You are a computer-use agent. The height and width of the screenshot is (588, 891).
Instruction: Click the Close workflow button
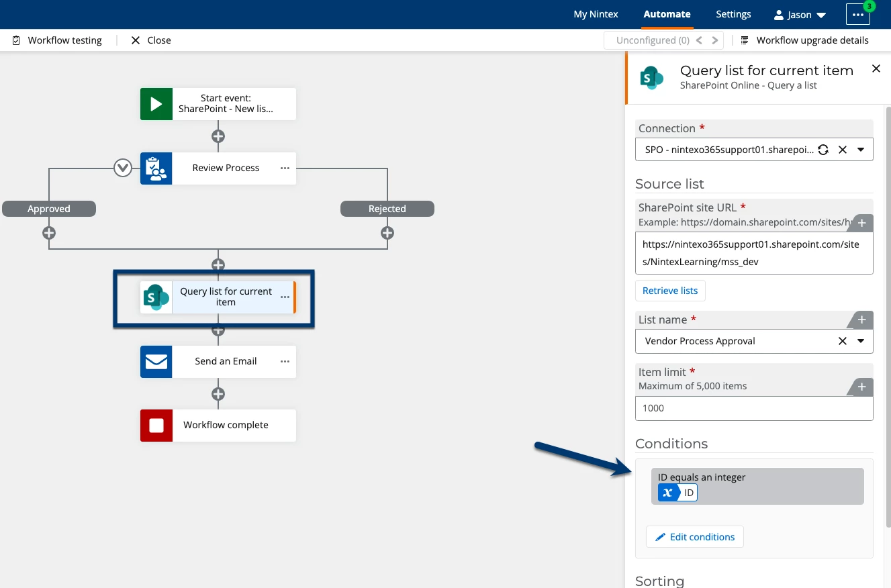coord(151,40)
